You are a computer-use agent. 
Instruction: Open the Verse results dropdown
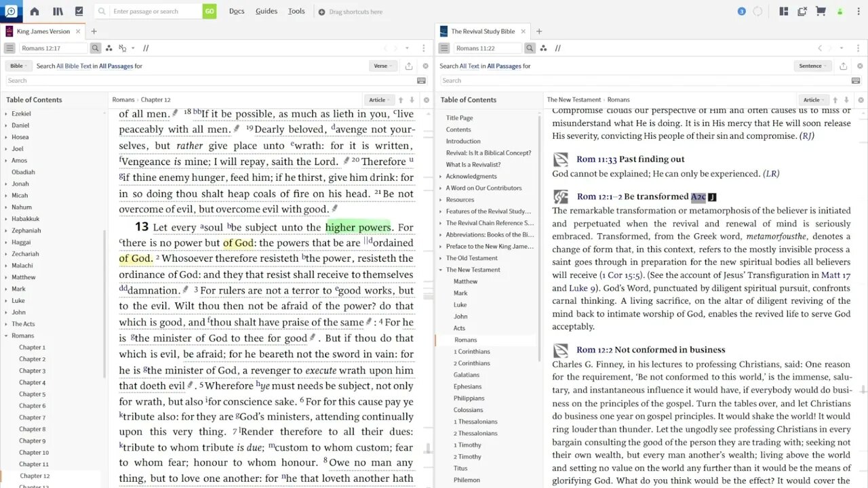pos(383,66)
